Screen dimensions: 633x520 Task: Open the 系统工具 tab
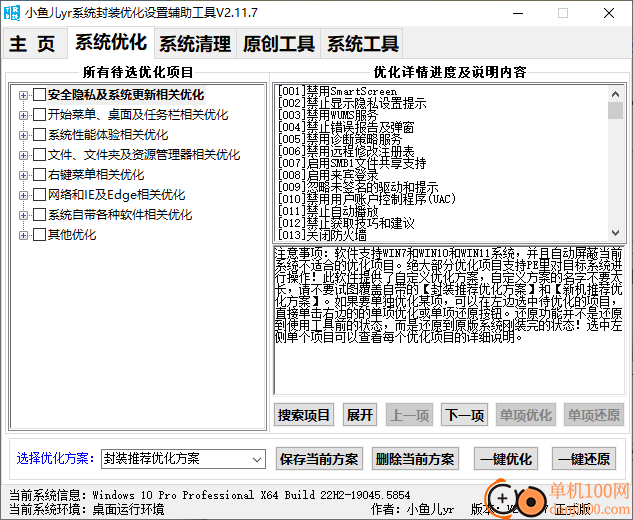362,43
